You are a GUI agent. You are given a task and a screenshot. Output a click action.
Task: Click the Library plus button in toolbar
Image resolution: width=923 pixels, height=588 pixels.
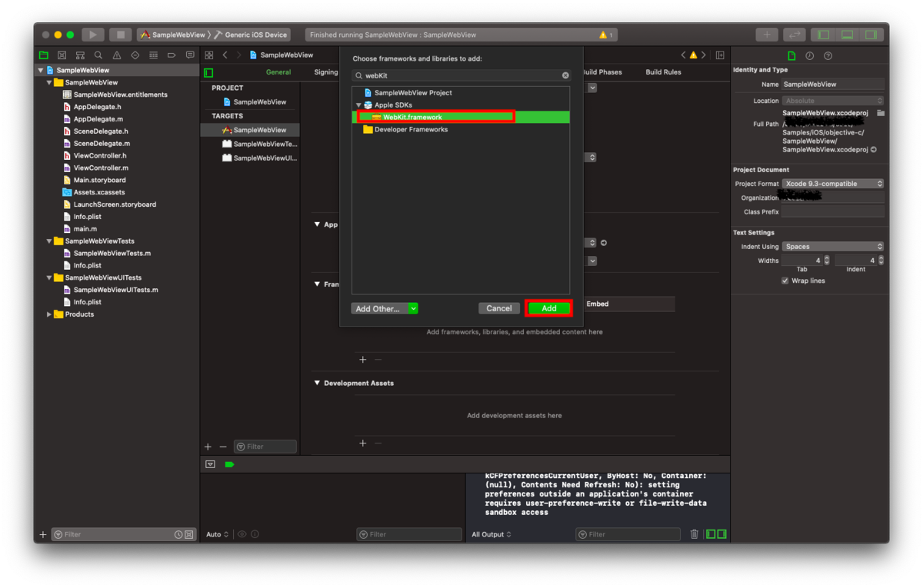point(767,35)
